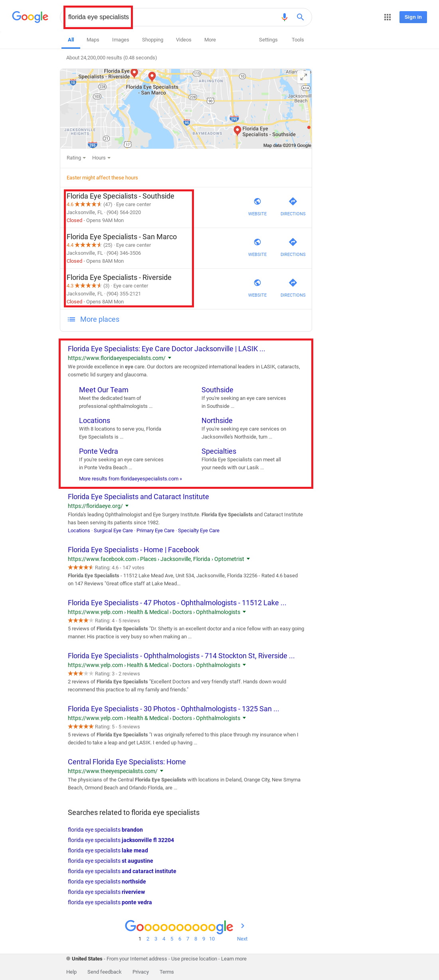Open the Rating filter dropdown
Screen dimensions: 439x980
(76, 158)
